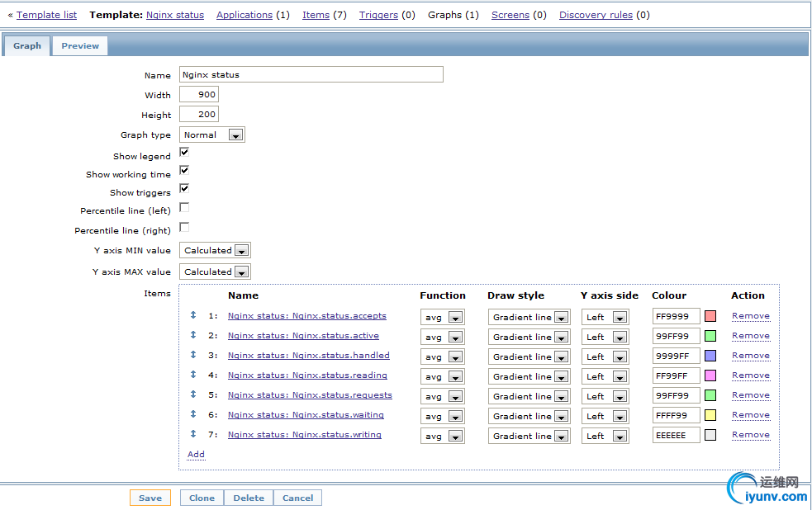Viewport: 812px width, 510px height.
Task: Click the Clone button
Action: (202, 498)
